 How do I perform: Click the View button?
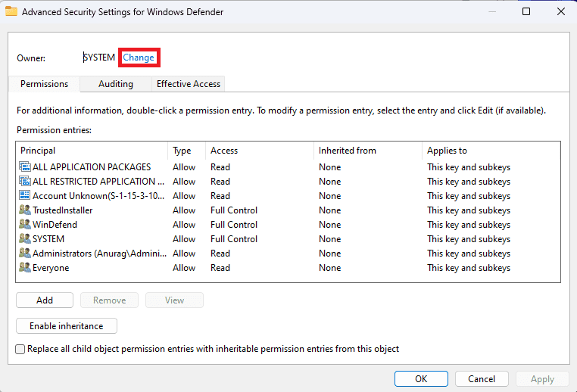174,300
